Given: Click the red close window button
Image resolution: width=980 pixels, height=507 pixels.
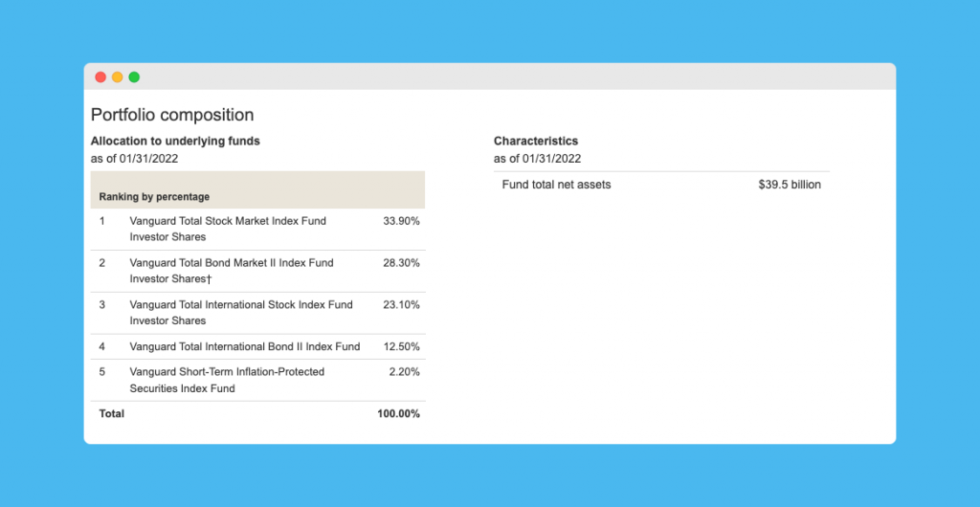Looking at the screenshot, I should (100, 77).
